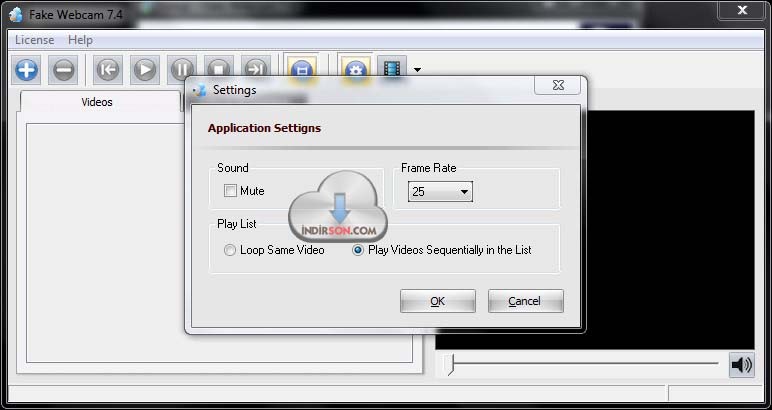The width and height of the screenshot is (772, 410).
Task: Select Play Videos Sequentially in the List
Action: (358, 250)
